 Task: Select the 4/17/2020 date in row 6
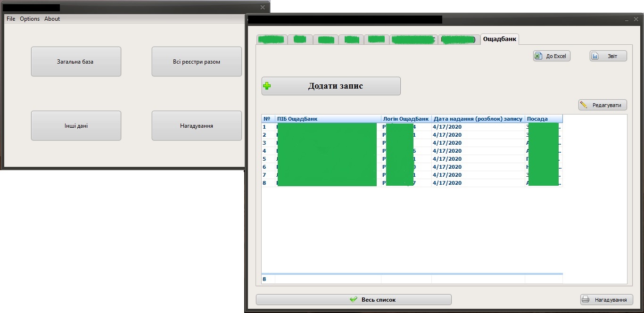pyautogui.click(x=478, y=167)
